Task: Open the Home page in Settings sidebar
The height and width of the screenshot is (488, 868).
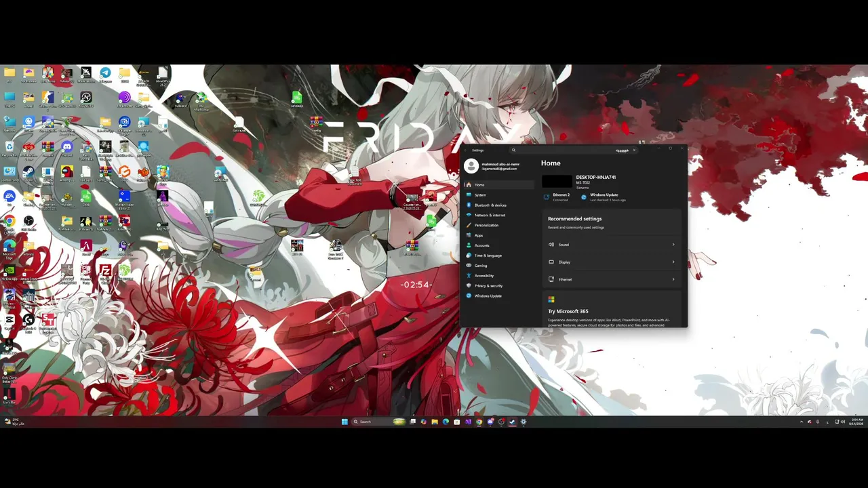Action: coord(499,184)
